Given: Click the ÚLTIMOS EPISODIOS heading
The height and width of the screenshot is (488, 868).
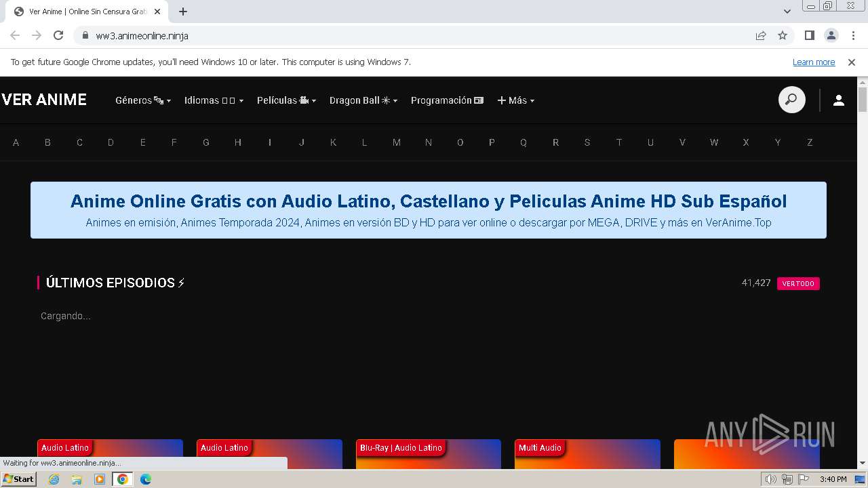Looking at the screenshot, I should [115, 283].
